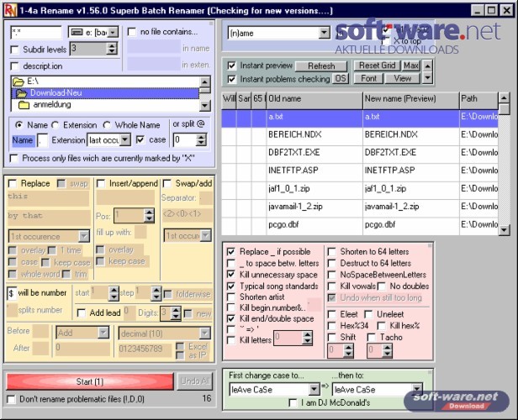Click the file grid scrollbar down arrow
This screenshot has height=420, width=518.
(505, 229)
